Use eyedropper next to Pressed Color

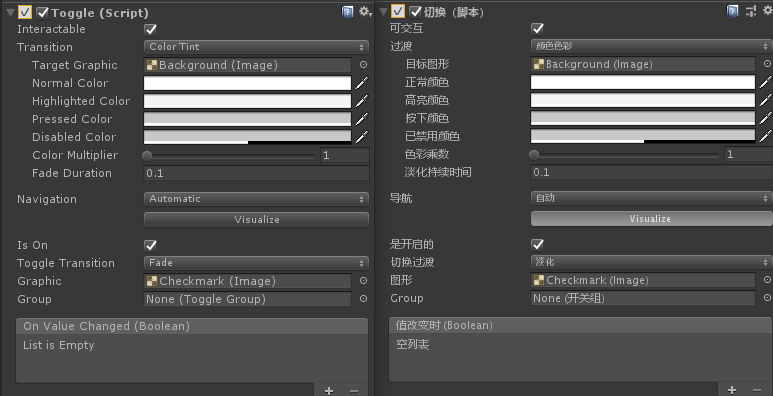click(362, 119)
